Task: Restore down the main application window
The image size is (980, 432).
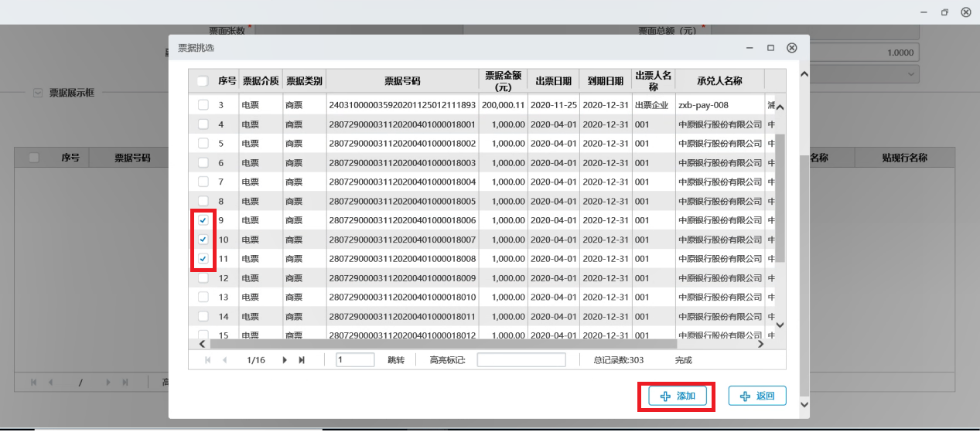Action: (x=944, y=12)
